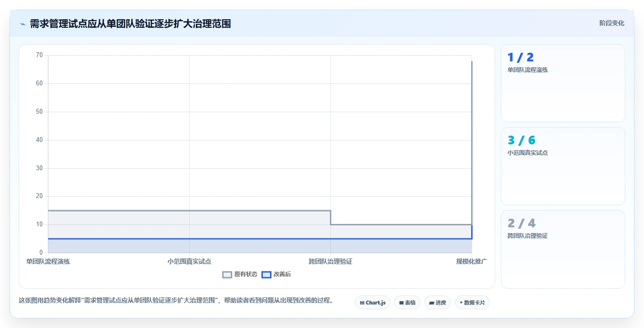Click the 跨团队治理验证 x-axis label

click(330, 261)
